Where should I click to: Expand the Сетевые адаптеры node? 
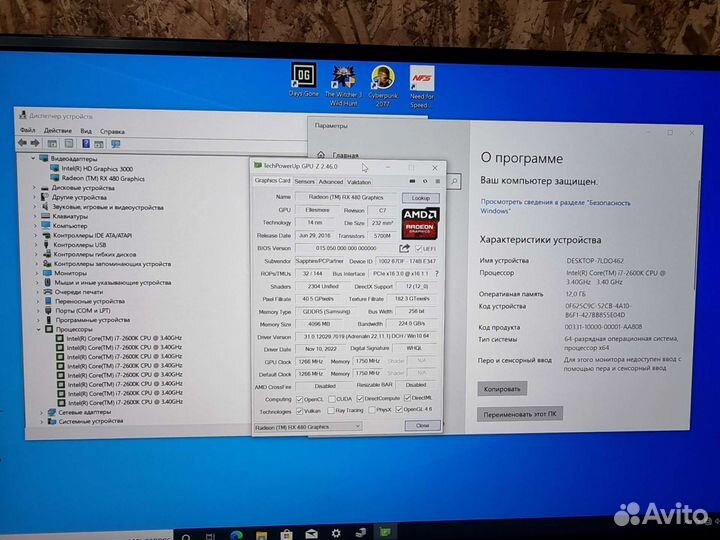pyautogui.click(x=41, y=412)
